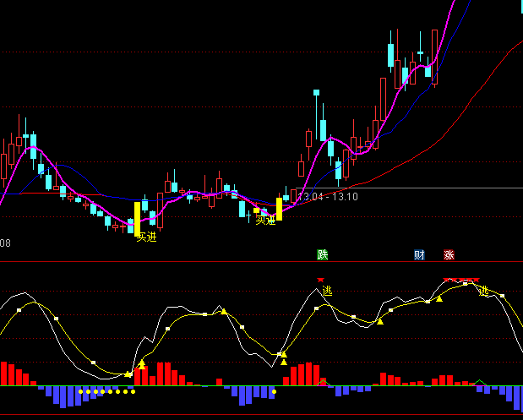Click the 08 date label on left edge
Image resolution: width=523 pixels, height=420 pixels.
tap(5, 243)
